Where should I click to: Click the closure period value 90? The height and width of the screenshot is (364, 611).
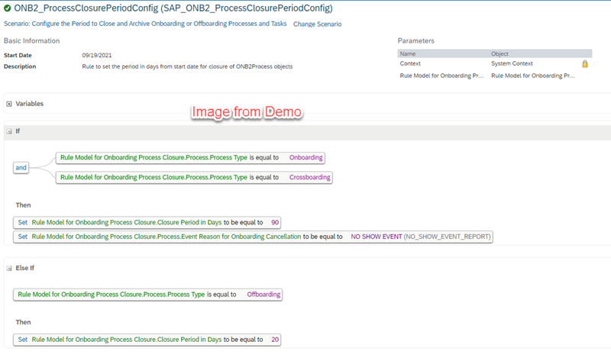(x=275, y=223)
